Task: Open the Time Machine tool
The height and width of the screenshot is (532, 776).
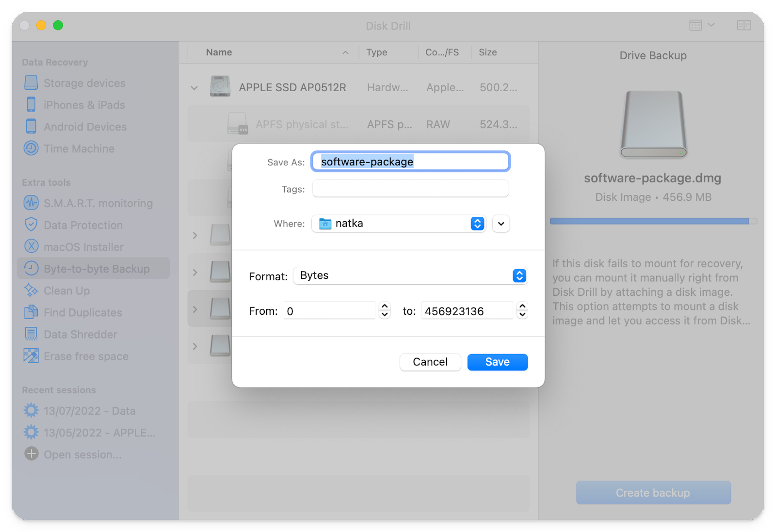Action: [79, 148]
